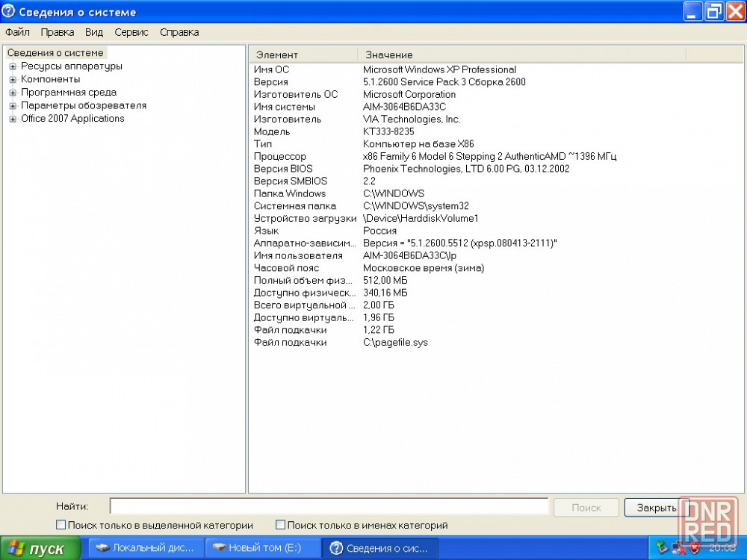This screenshot has width=747, height=560.
Task: Switch to Новый том (E:) taskbar window
Action: (262, 548)
